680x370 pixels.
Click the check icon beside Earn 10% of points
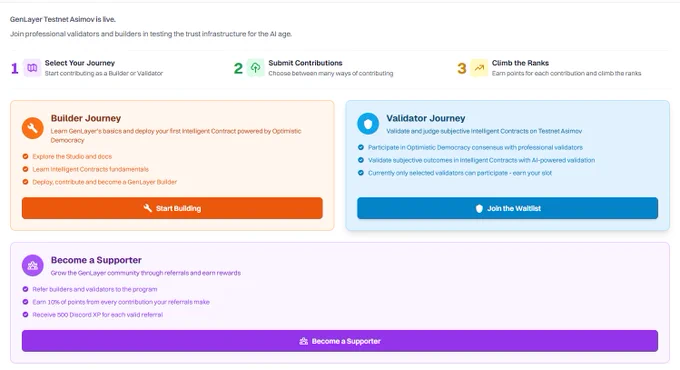pyautogui.click(x=25, y=302)
